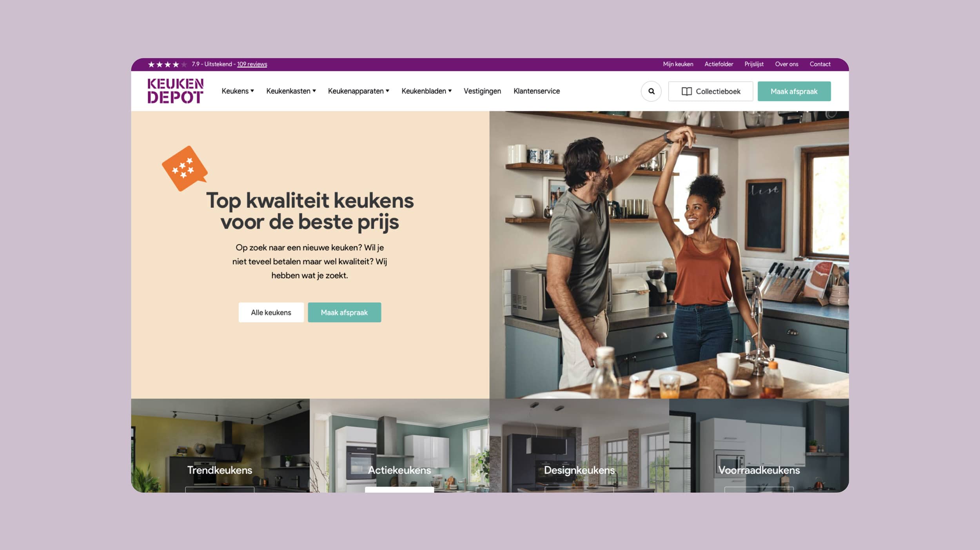Go to Vestigingen menu item
Image resolution: width=980 pixels, height=550 pixels.
(482, 91)
